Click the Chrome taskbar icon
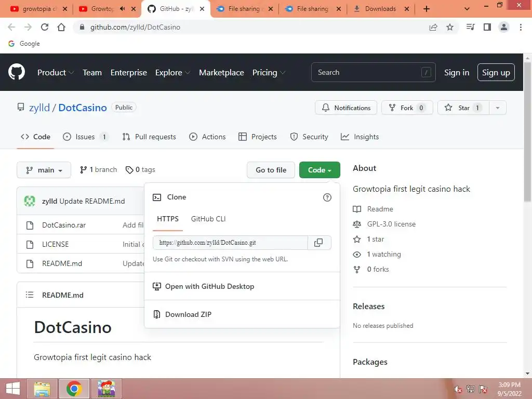The image size is (532, 399). [74, 389]
